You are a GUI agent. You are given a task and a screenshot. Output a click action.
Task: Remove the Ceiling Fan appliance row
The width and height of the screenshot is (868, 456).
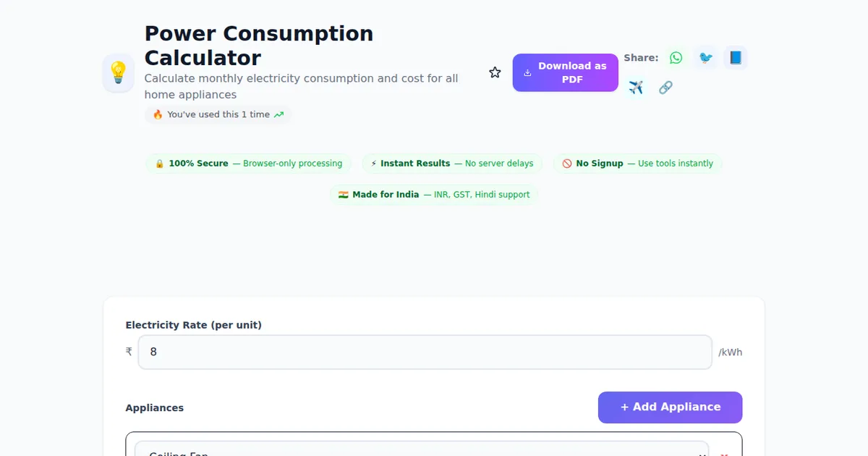click(724, 452)
